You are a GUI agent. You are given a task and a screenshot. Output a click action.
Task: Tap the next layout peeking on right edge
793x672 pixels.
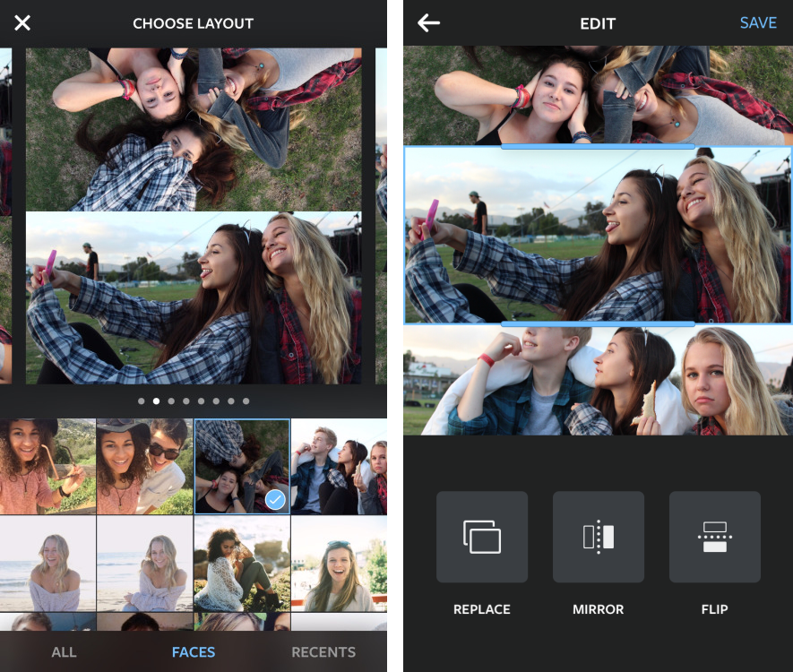click(x=381, y=216)
